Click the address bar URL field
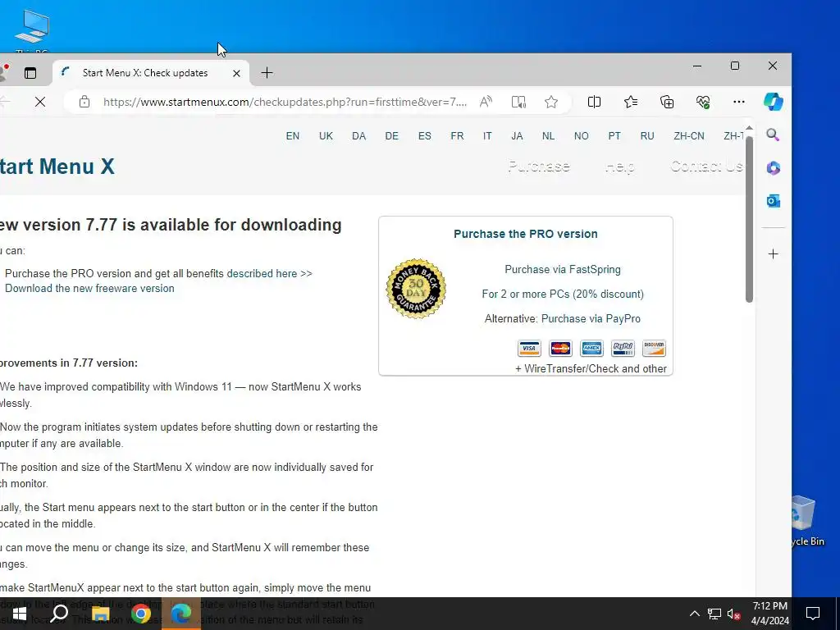This screenshot has height=630, width=840. pyautogui.click(x=285, y=102)
